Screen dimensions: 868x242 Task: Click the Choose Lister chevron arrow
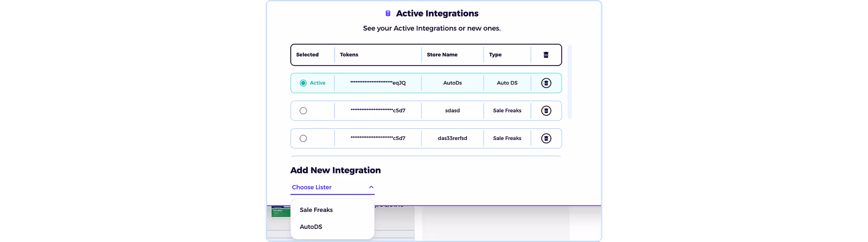coord(371,187)
